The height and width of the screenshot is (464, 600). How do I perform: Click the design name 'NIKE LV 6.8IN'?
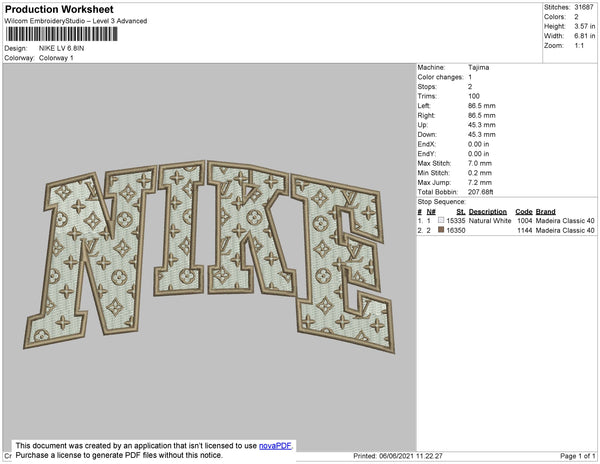point(62,48)
